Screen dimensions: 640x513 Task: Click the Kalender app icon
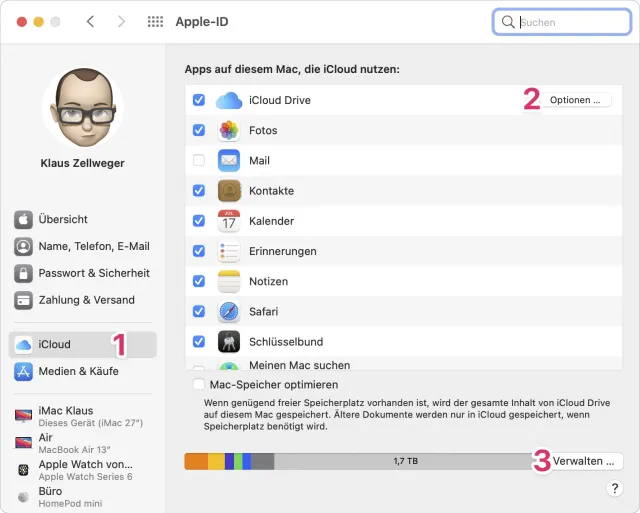[x=229, y=221]
